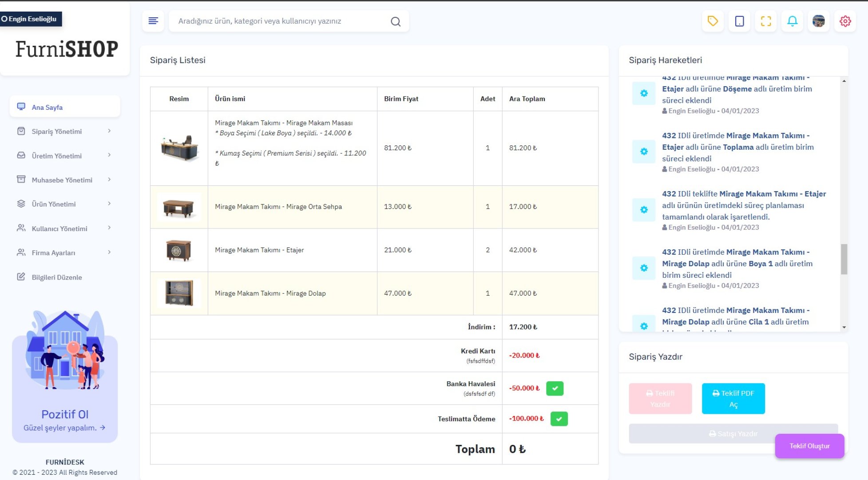Click the Ana Sayfa monitor icon
Image resolution: width=868 pixels, height=480 pixels.
[x=21, y=107]
